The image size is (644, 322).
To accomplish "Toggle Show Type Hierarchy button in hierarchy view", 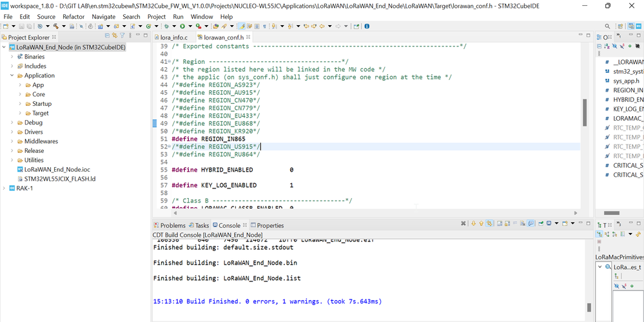I will [599, 234].
